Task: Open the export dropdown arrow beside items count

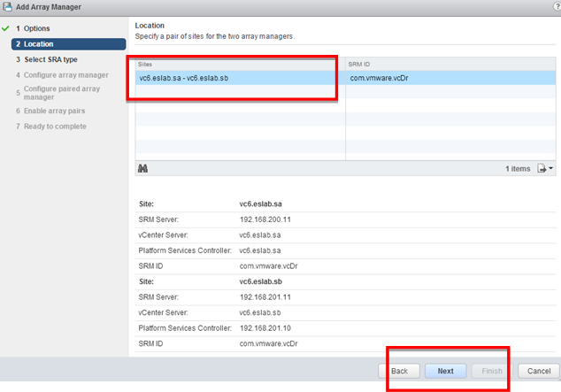Action: [x=551, y=168]
